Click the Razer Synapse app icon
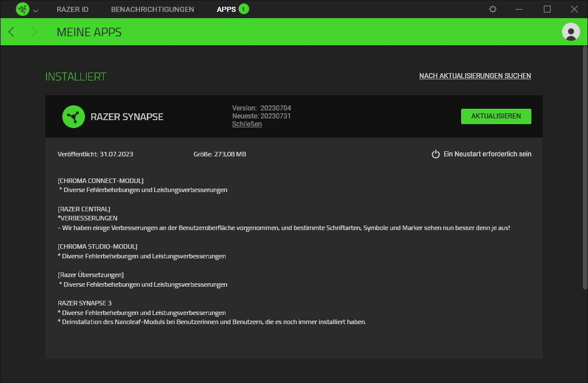The width and height of the screenshot is (588, 383). 74,117
